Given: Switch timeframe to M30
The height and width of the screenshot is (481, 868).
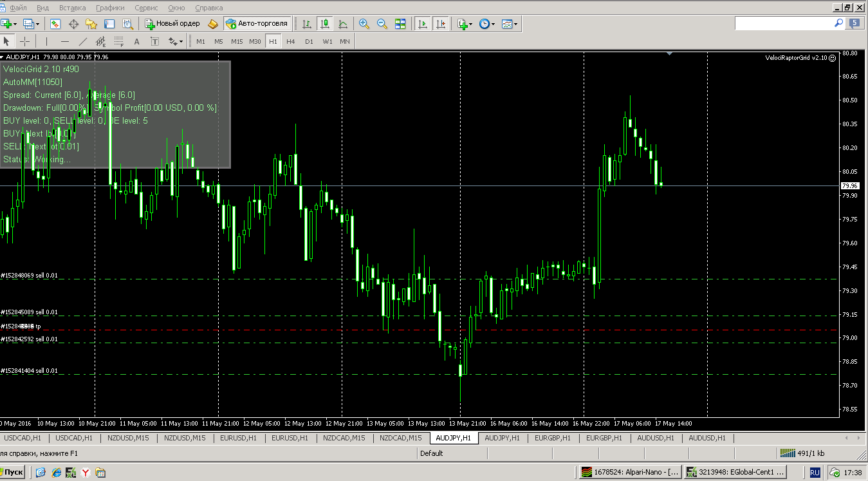Looking at the screenshot, I should (x=255, y=41).
